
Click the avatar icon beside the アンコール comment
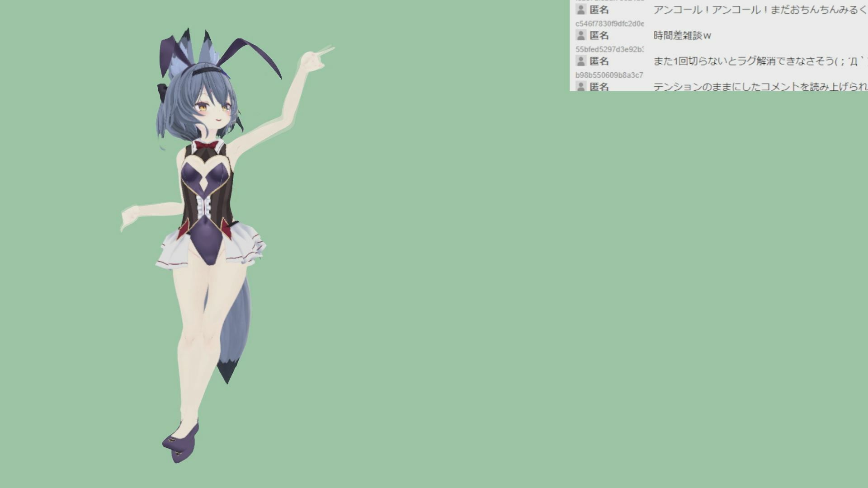click(x=581, y=9)
